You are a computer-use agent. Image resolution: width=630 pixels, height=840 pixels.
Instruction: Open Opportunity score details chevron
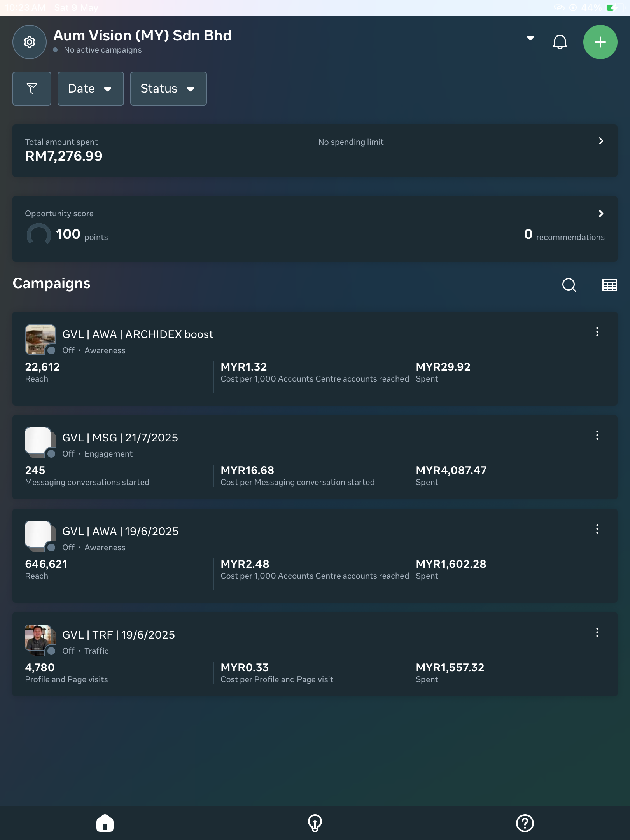tap(601, 213)
